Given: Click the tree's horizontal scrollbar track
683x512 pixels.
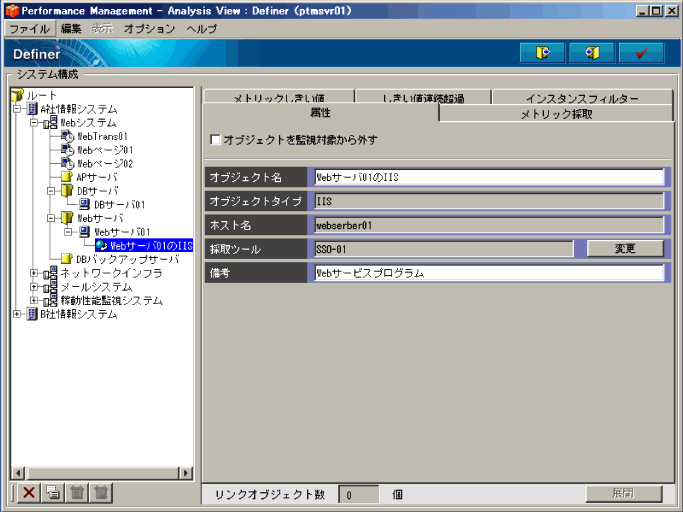Looking at the screenshot, I should coord(102,473).
